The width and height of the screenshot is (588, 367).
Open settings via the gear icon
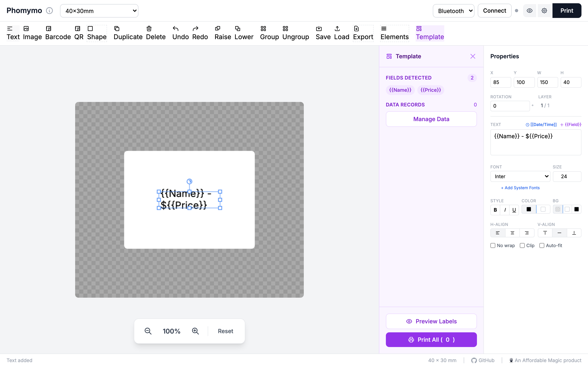click(x=544, y=11)
